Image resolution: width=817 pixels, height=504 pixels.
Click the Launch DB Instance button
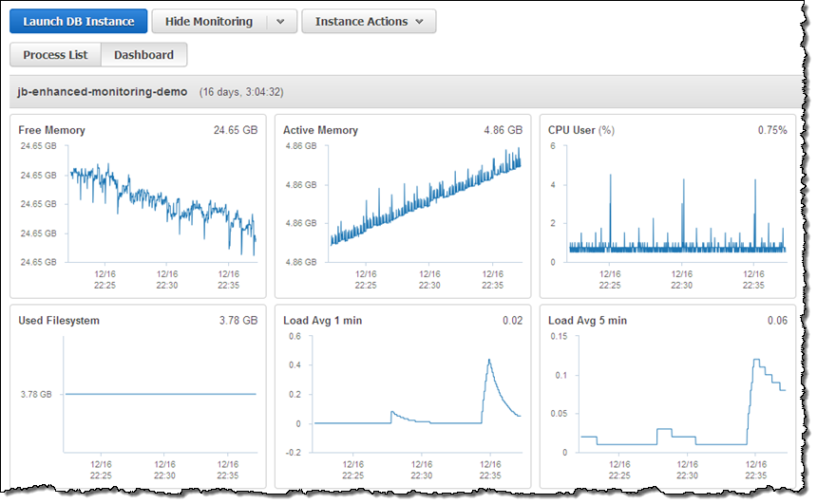[x=78, y=21]
